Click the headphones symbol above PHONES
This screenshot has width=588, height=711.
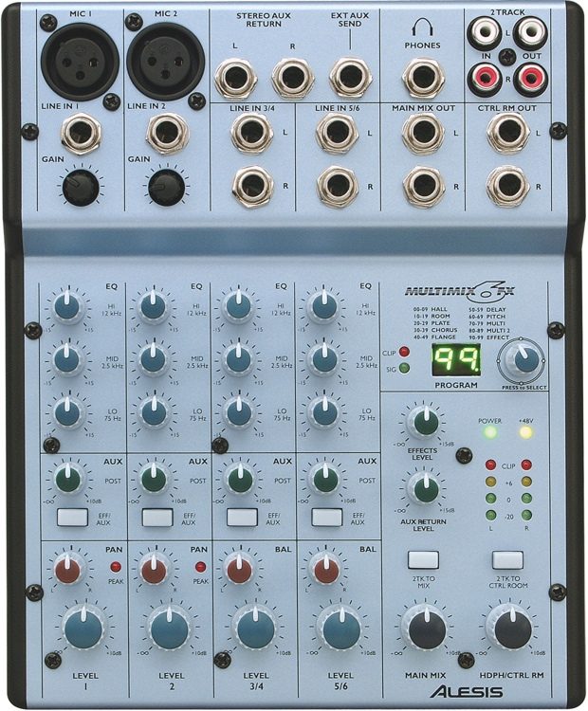[422, 27]
